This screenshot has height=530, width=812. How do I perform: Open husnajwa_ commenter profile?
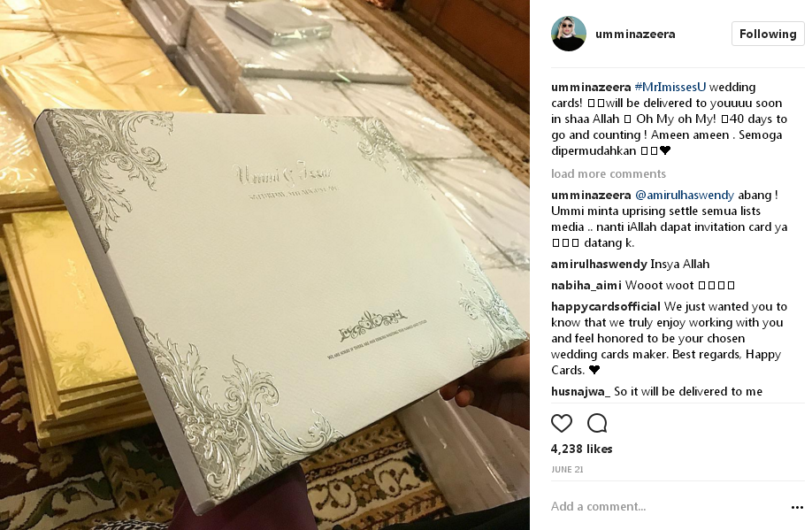(580, 391)
